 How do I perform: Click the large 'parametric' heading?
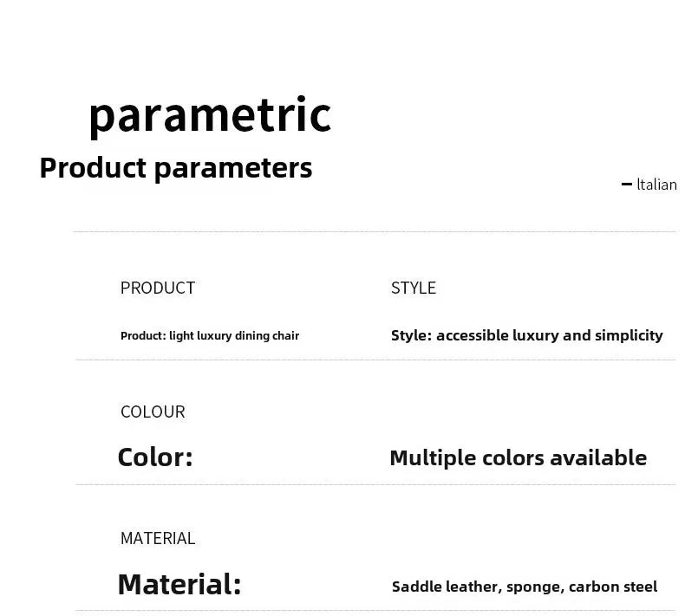(x=210, y=116)
